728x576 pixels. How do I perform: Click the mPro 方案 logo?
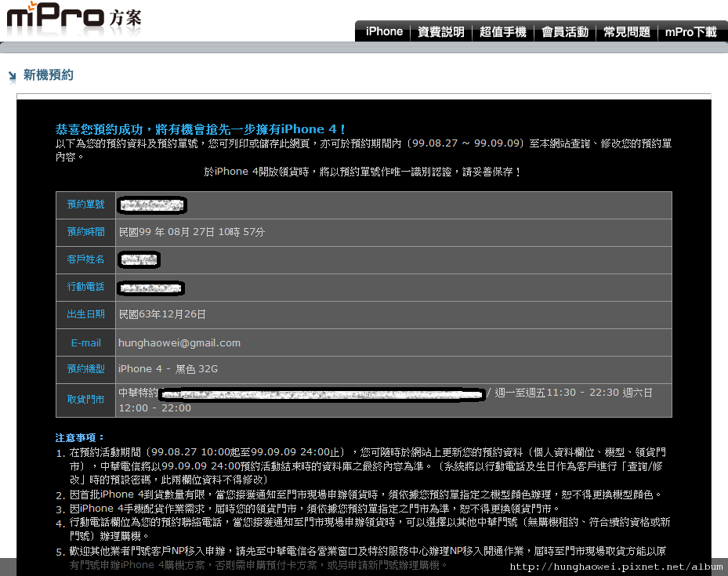point(74,17)
